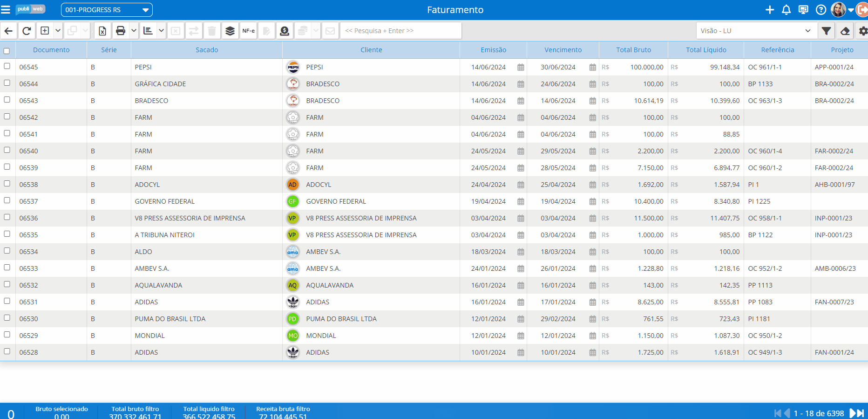Click document number 06542
Screen dimensions: 868x419
coord(29,117)
